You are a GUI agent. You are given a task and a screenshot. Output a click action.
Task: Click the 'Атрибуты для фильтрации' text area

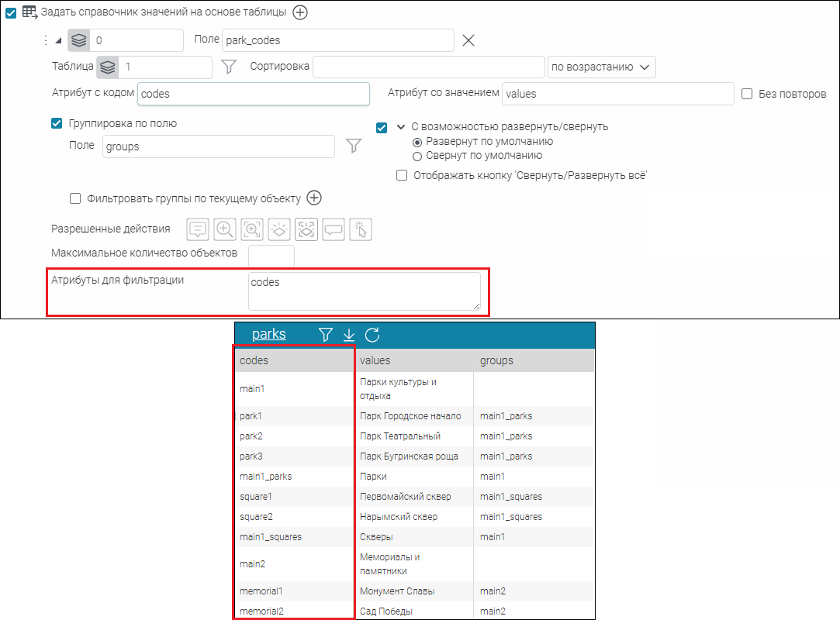[365, 291]
